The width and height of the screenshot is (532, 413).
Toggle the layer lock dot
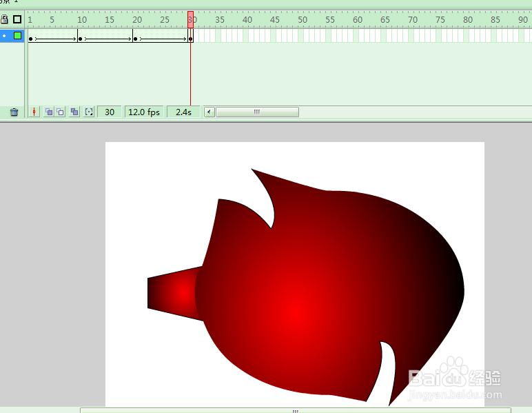pos(4,36)
